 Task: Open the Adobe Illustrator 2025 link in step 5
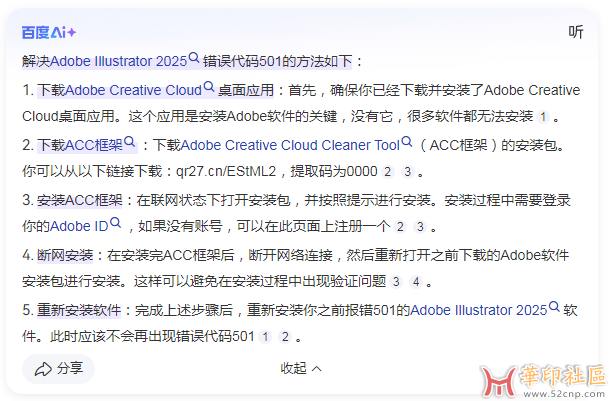point(478,310)
